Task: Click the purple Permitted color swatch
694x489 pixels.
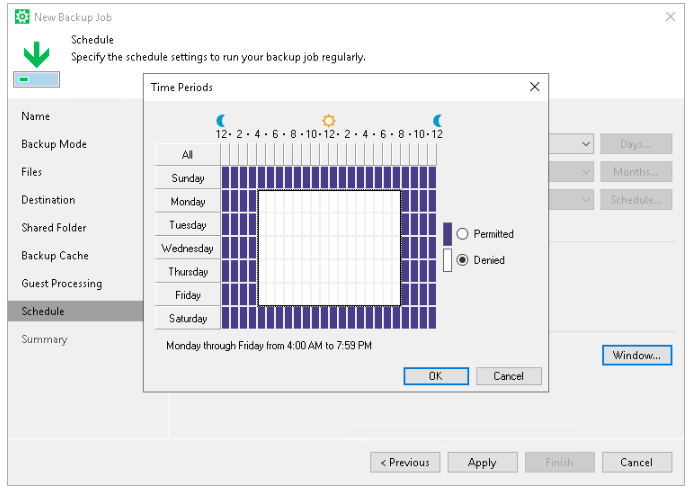Action: pyautogui.click(x=447, y=234)
